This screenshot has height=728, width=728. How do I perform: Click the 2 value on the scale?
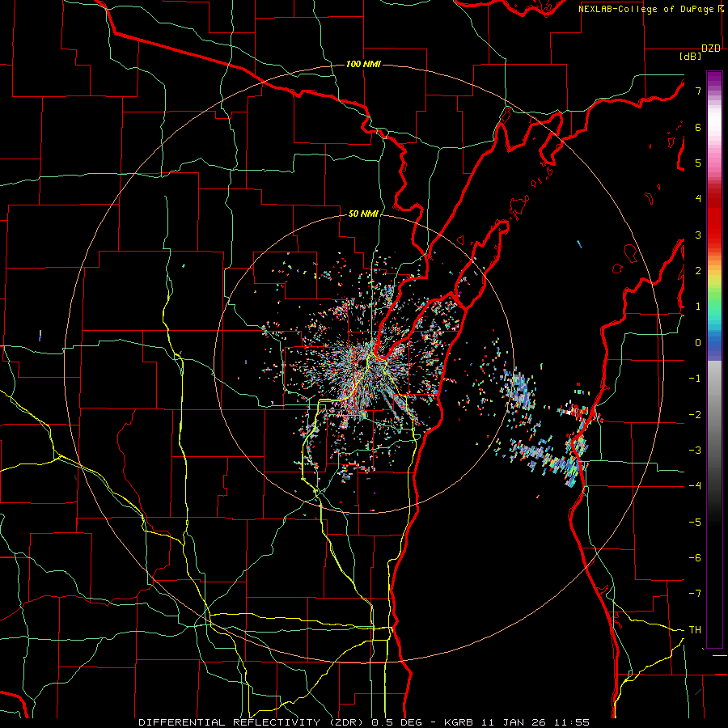click(698, 271)
